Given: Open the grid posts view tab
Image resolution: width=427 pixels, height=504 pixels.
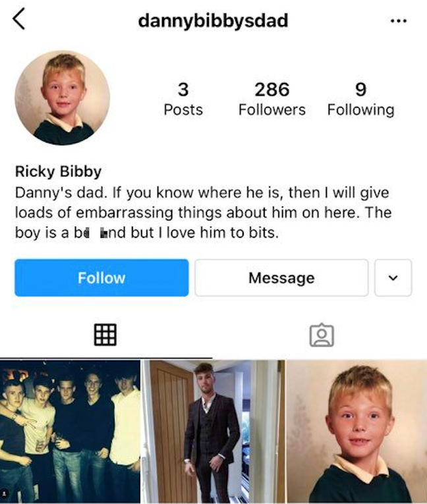Looking at the screenshot, I should click(105, 335).
